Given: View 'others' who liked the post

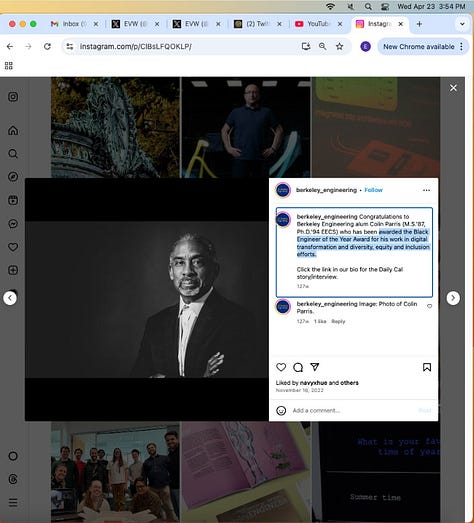Looking at the screenshot, I should tap(349, 383).
